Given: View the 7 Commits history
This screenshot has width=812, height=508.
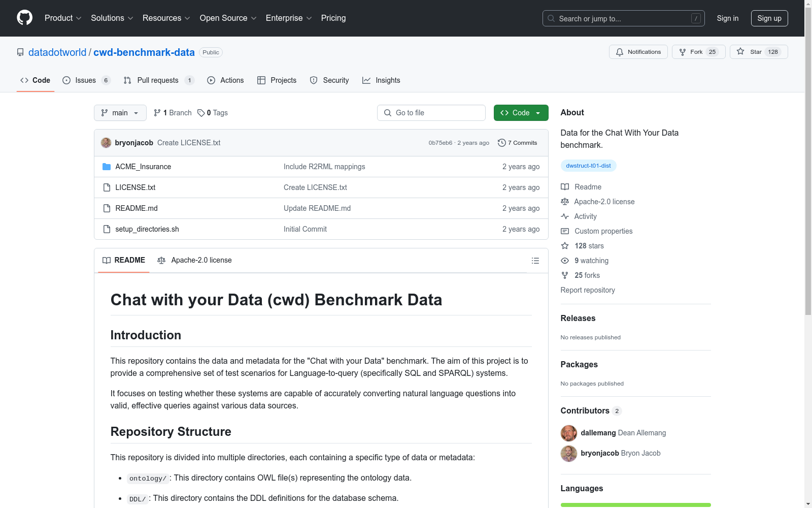Looking at the screenshot, I should tap(517, 143).
